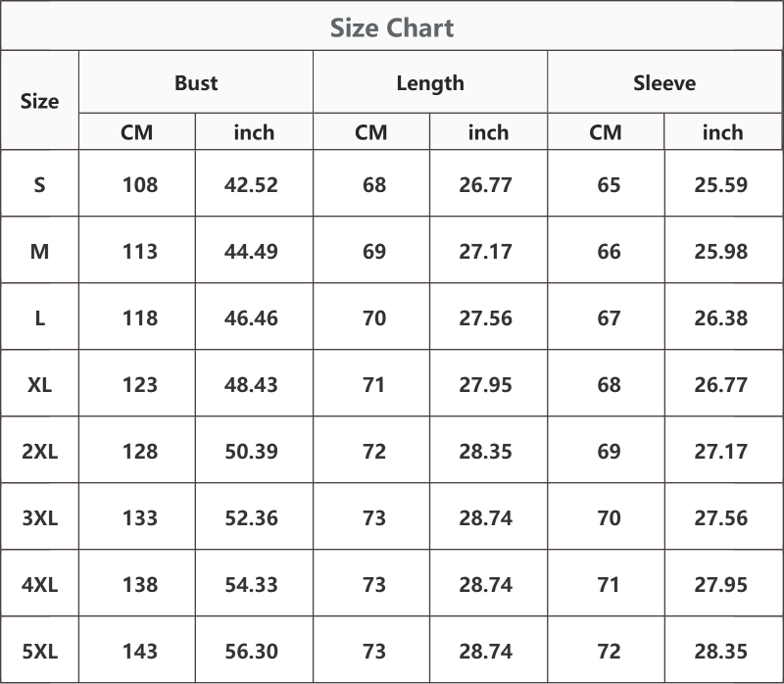Click the XL size row label

39,384
